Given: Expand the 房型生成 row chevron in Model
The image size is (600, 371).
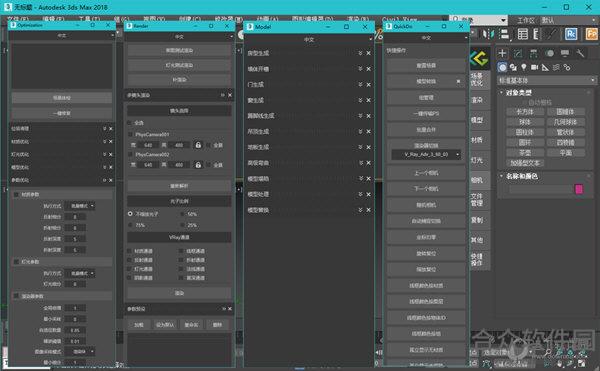Looking at the screenshot, I should 360,53.
